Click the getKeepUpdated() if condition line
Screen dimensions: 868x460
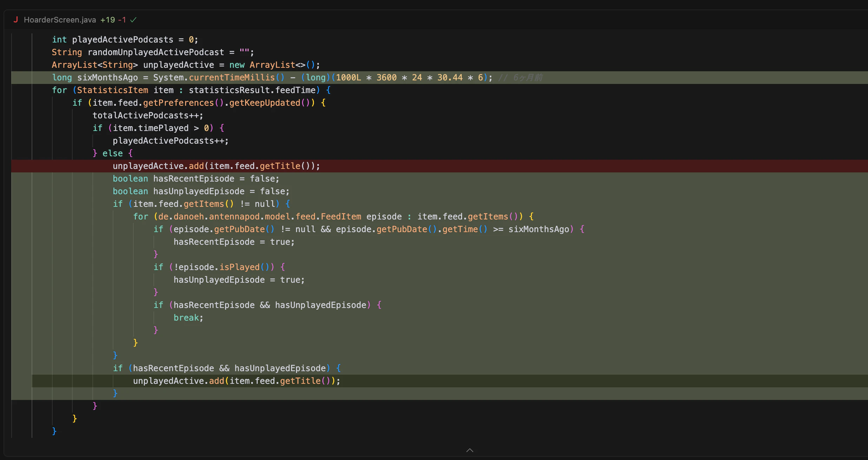click(199, 103)
